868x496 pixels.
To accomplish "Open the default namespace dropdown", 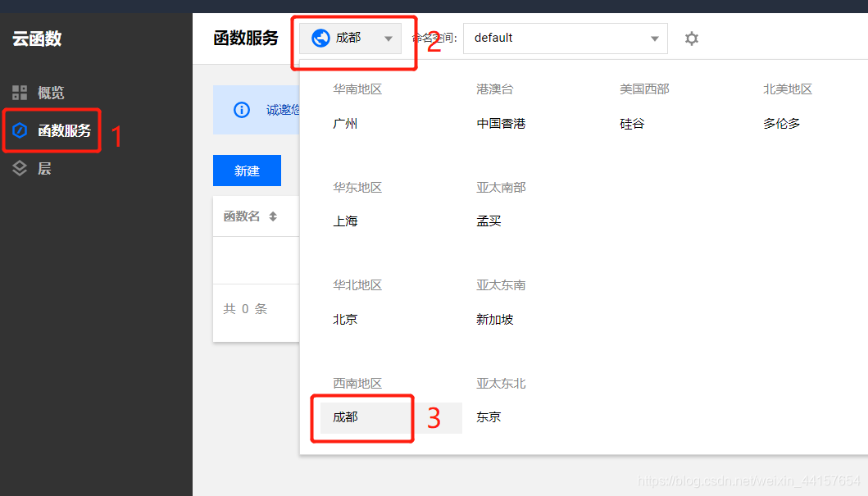I will (x=566, y=39).
